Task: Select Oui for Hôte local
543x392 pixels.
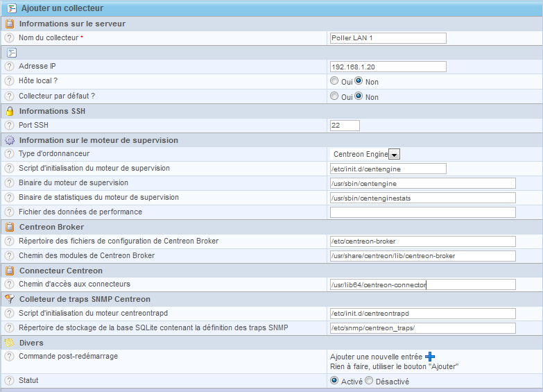Action: coord(334,80)
